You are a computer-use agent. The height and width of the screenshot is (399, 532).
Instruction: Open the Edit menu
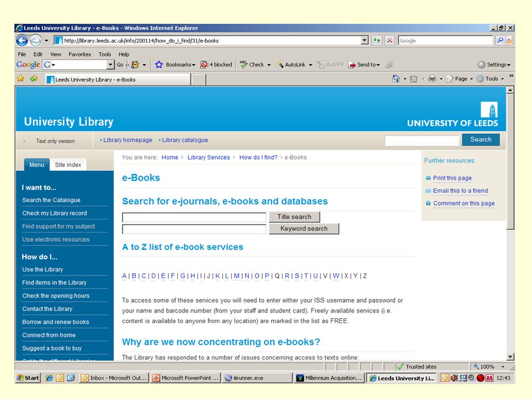pyautogui.click(x=38, y=54)
